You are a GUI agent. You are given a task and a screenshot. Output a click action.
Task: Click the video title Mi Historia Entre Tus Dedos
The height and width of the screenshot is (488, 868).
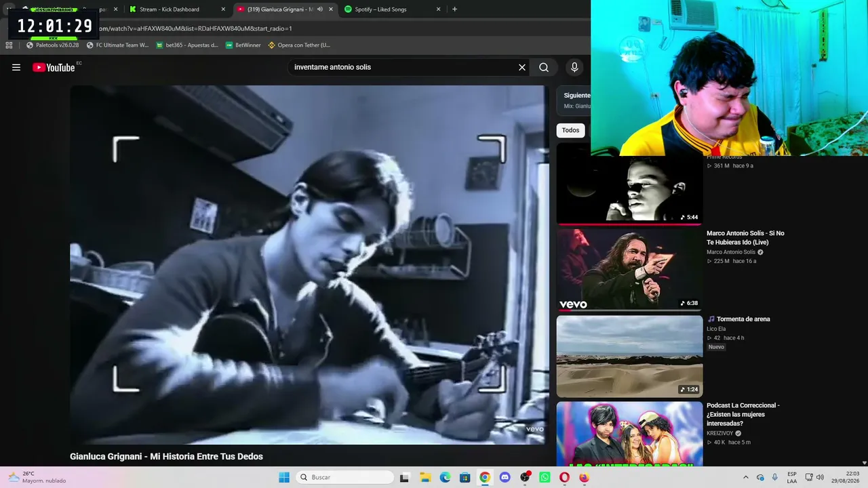166,457
